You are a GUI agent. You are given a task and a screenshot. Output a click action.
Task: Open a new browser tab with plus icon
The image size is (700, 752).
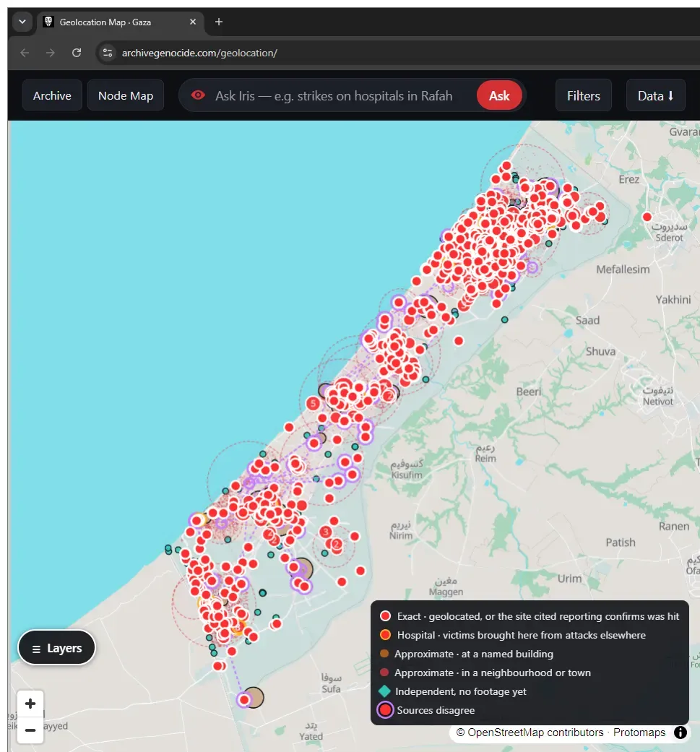click(x=219, y=22)
